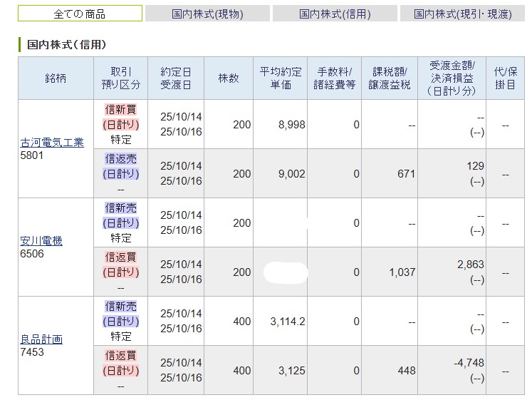Screen dimensions: 532x405
Task: Click the -4,748 settlement loss value
Action: coord(469,363)
